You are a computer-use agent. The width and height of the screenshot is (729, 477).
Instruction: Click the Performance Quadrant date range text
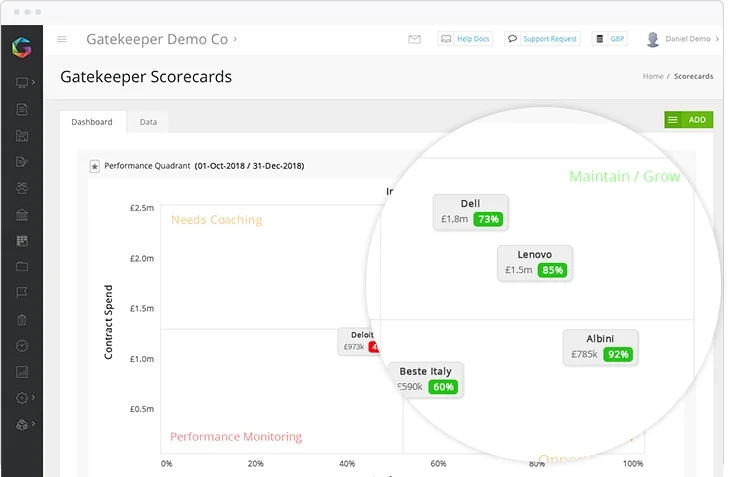tap(249, 166)
